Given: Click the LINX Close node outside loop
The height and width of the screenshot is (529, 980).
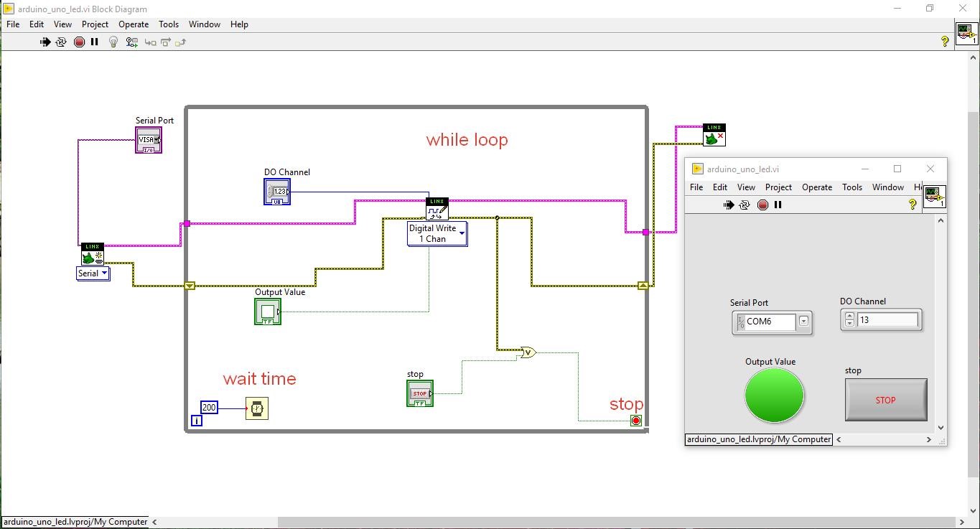Looking at the screenshot, I should tap(714, 135).
